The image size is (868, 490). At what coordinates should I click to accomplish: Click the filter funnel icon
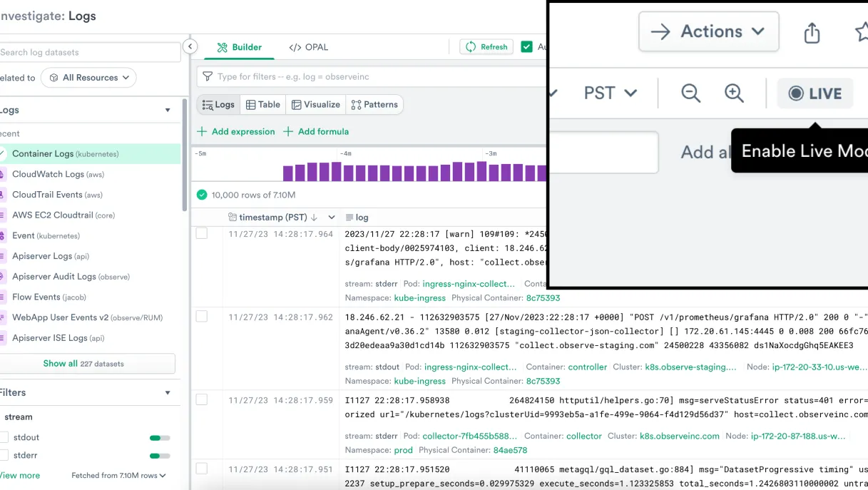tap(208, 76)
